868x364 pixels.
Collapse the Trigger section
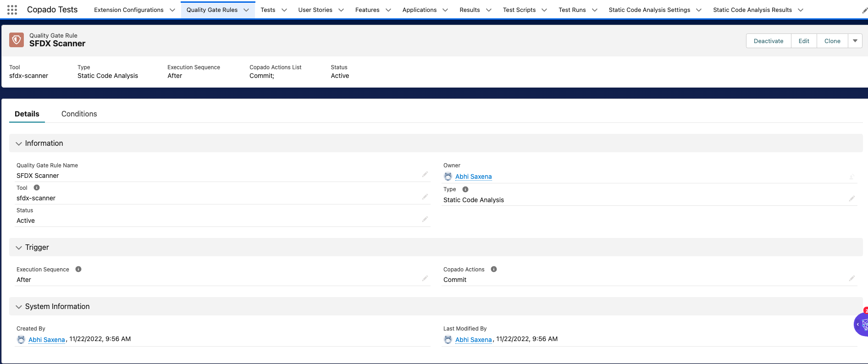pyautogui.click(x=19, y=248)
